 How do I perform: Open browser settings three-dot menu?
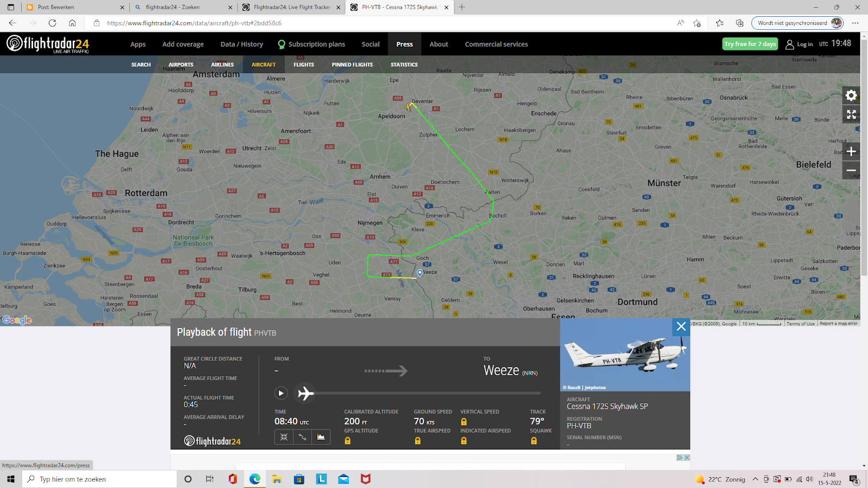point(856,23)
